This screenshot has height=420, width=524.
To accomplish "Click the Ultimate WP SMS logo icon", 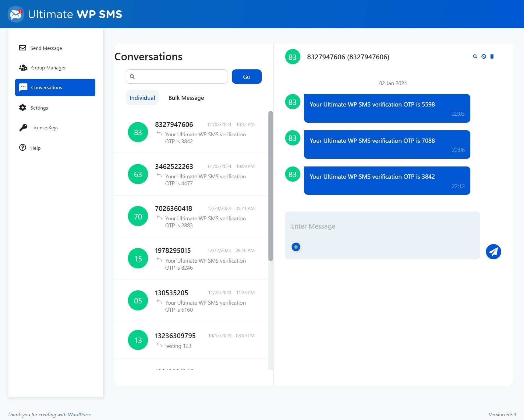I will 16,14.
